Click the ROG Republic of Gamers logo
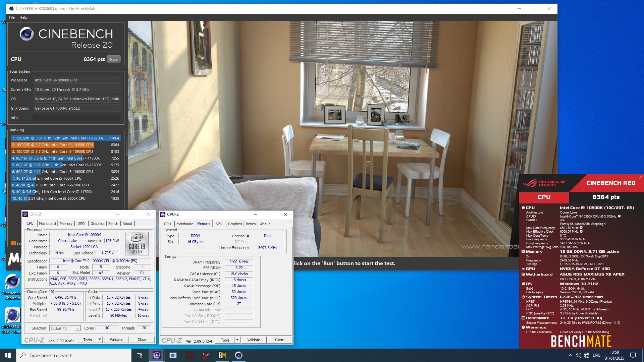The image size is (644, 362). (544, 183)
